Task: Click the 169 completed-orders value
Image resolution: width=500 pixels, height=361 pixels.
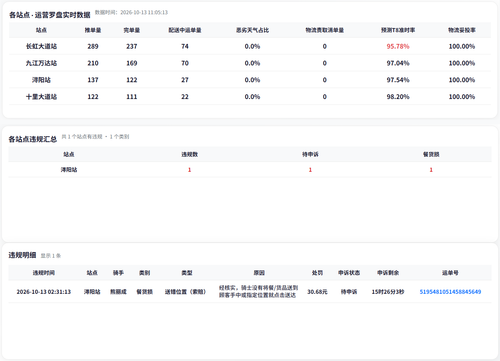Action: click(132, 63)
